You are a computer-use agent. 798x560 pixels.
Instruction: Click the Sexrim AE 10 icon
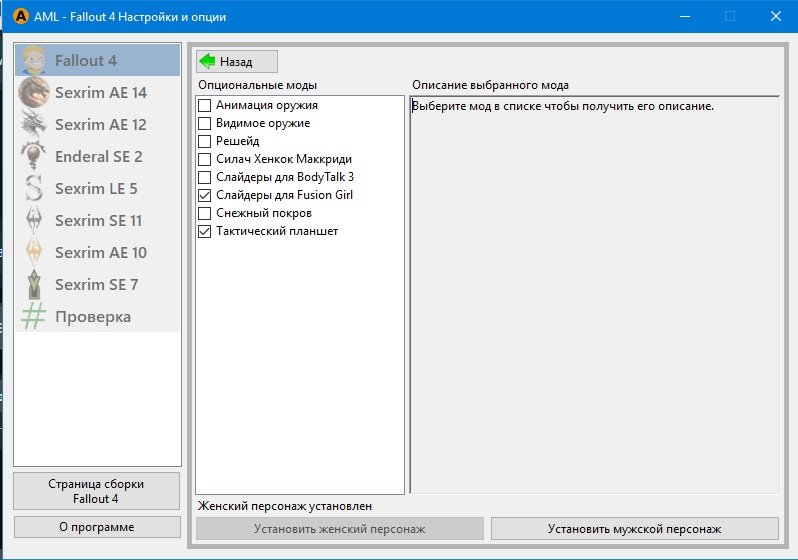click(34, 252)
